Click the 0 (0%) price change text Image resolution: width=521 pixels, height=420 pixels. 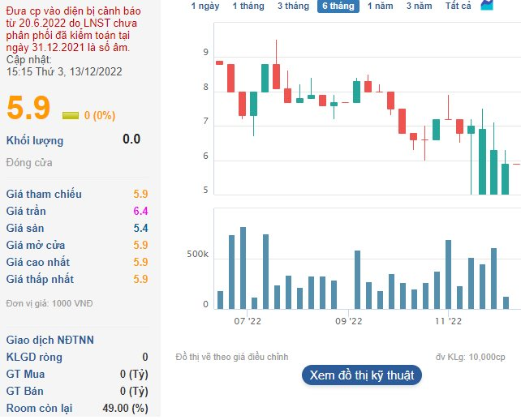pyautogui.click(x=100, y=115)
